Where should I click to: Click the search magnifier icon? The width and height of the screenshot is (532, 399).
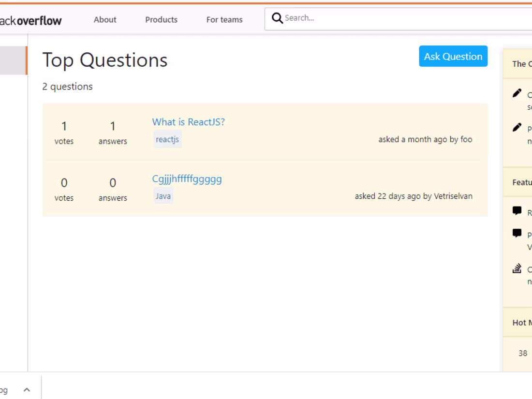point(277,18)
